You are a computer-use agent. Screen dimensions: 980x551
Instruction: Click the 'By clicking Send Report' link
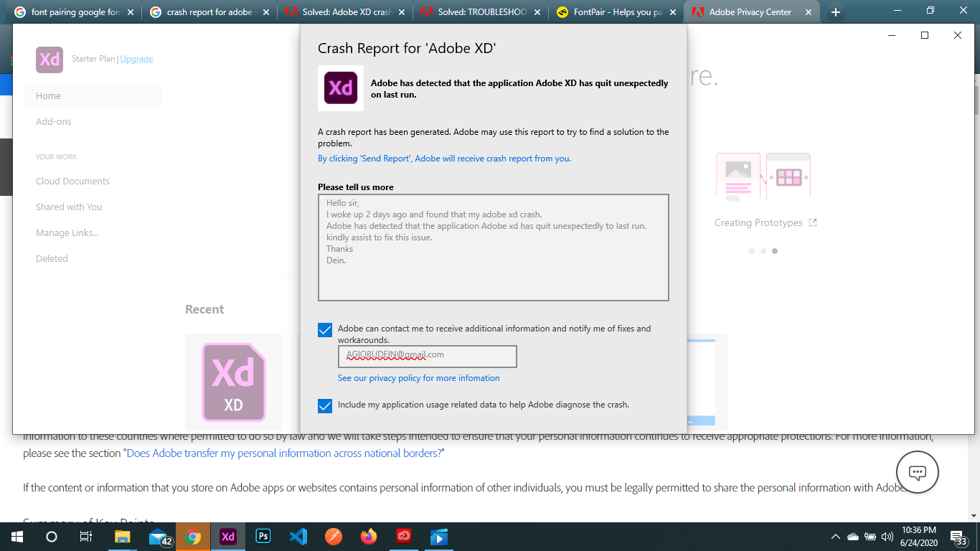point(444,159)
